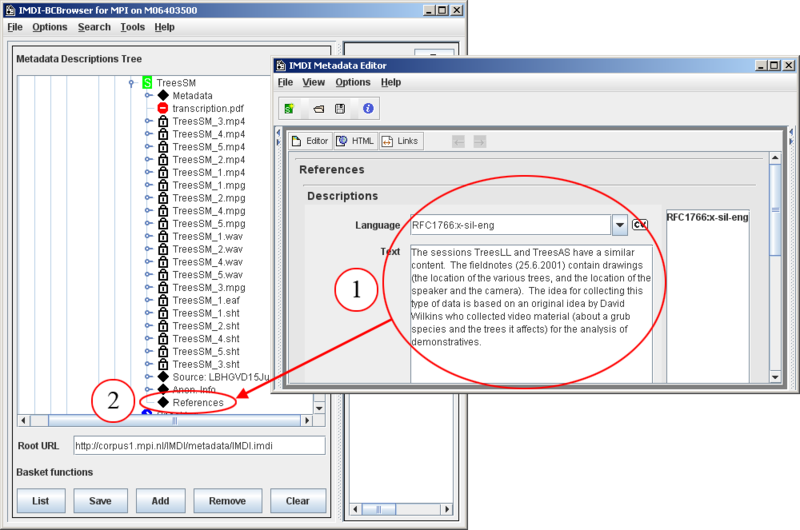Switch to the Links tab
The width and height of the screenshot is (800, 530).
point(401,141)
